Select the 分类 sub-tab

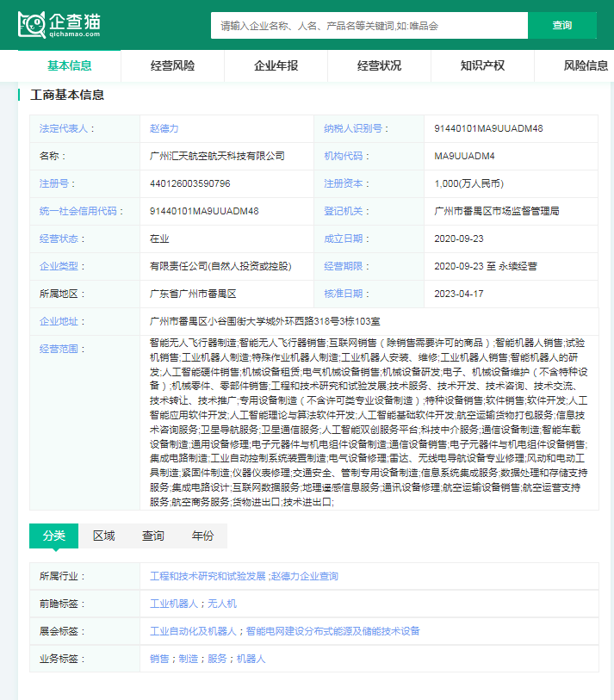coord(54,536)
